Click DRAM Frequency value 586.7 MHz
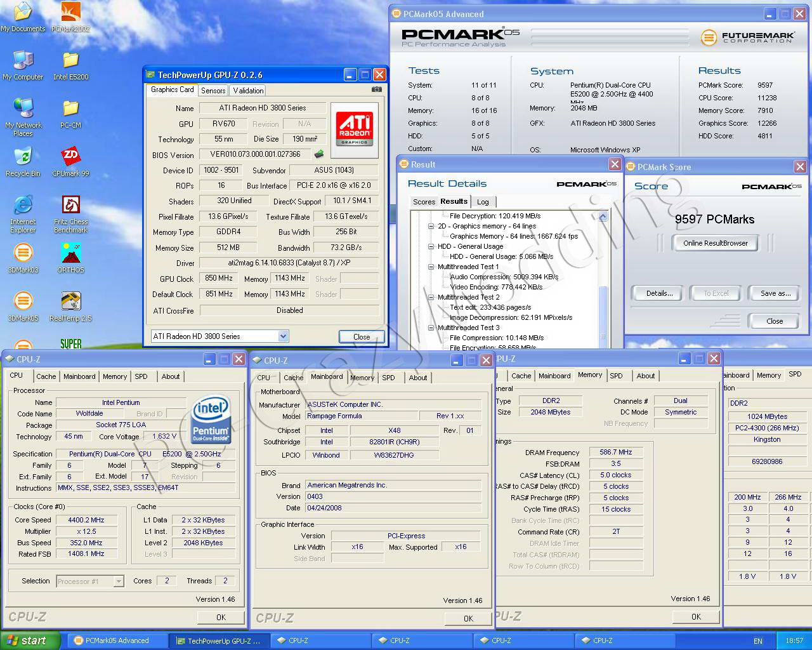Screen dimensions: 812x650 615,452
